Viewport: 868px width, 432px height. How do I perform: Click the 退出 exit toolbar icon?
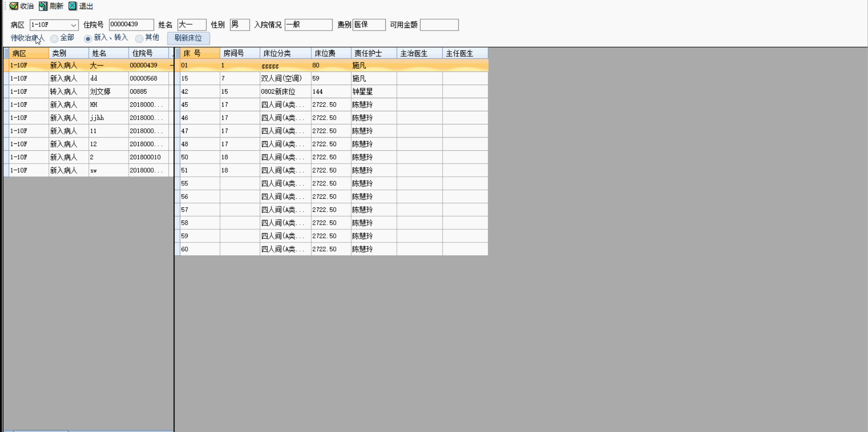73,6
